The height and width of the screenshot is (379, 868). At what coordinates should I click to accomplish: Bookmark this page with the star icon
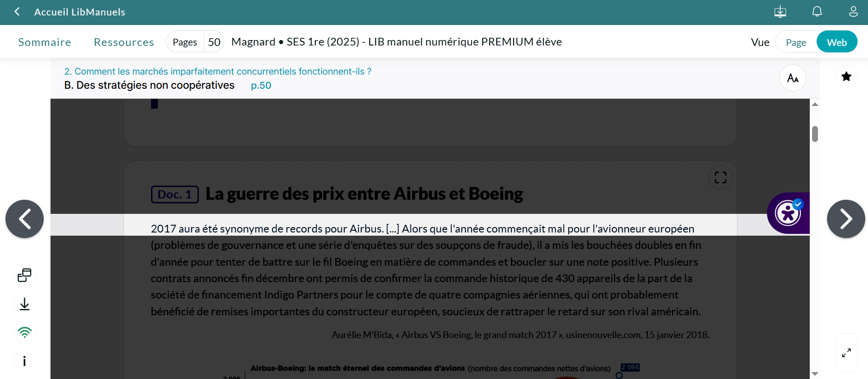(x=846, y=76)
